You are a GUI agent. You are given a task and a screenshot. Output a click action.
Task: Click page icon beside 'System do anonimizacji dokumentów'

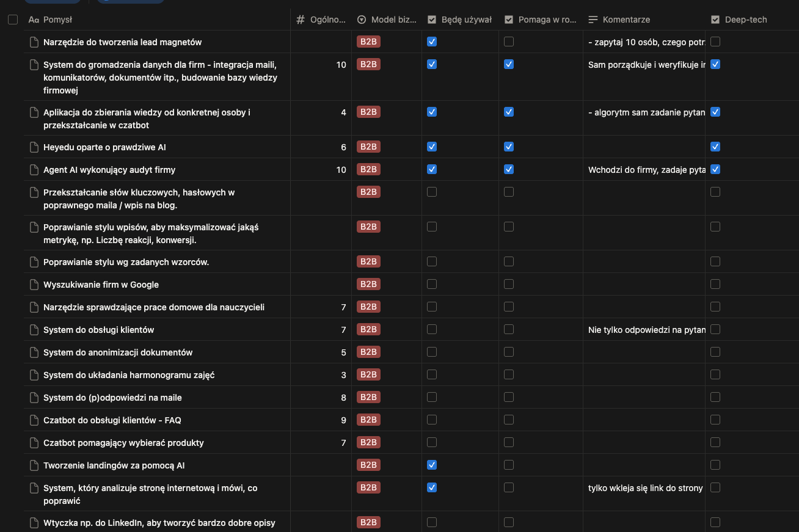point(35,352)
